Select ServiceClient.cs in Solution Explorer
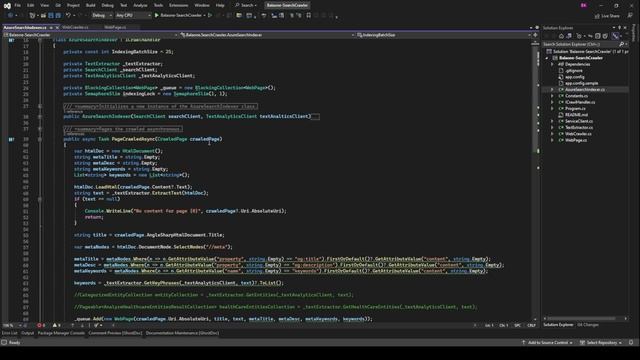Viewport: 640px width, 360px height. [x=579, y=121]
